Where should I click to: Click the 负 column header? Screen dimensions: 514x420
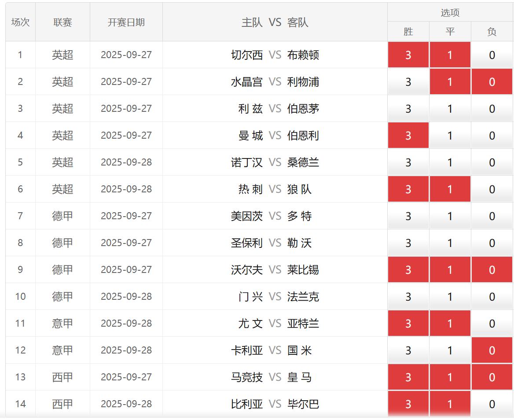click(x=492, y=32)
